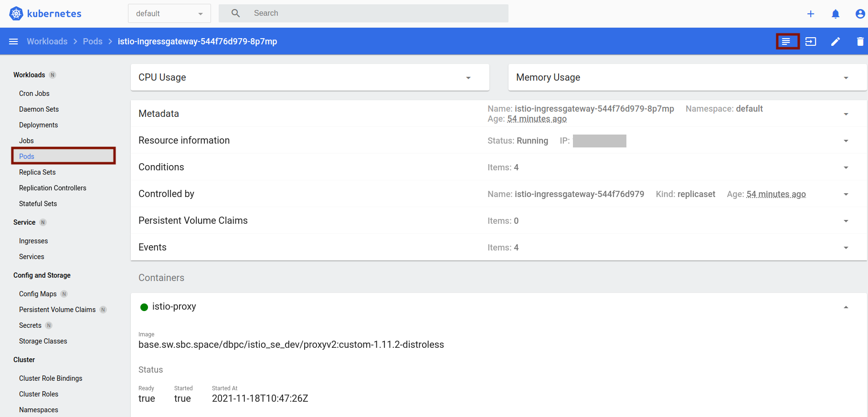Open the default namespace dropdown
Image resolution: width=868 pixels, height=417 pixels.
(169, 13)
